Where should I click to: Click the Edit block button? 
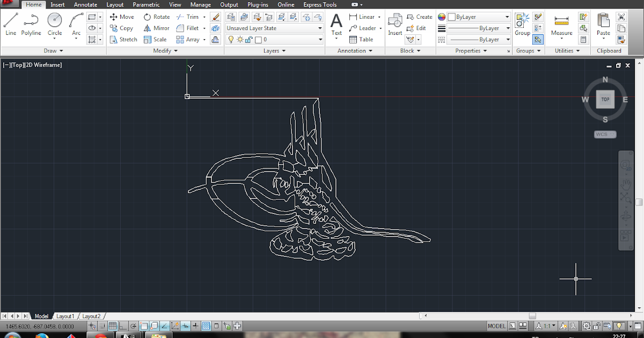416,28
